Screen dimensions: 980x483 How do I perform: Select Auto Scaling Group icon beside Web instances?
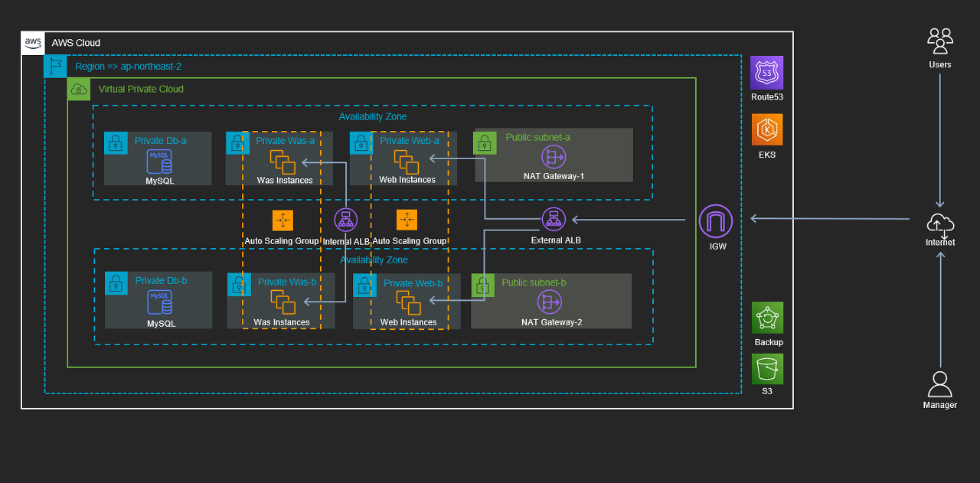click(407, 220)
